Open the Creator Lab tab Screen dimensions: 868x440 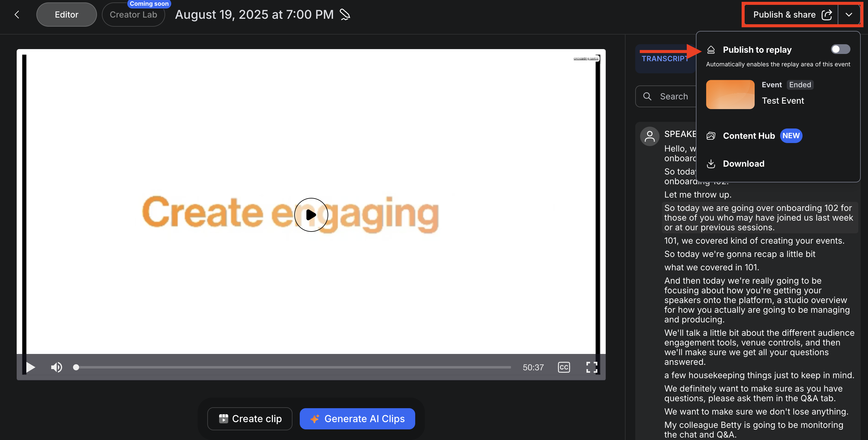coord(133,15)
